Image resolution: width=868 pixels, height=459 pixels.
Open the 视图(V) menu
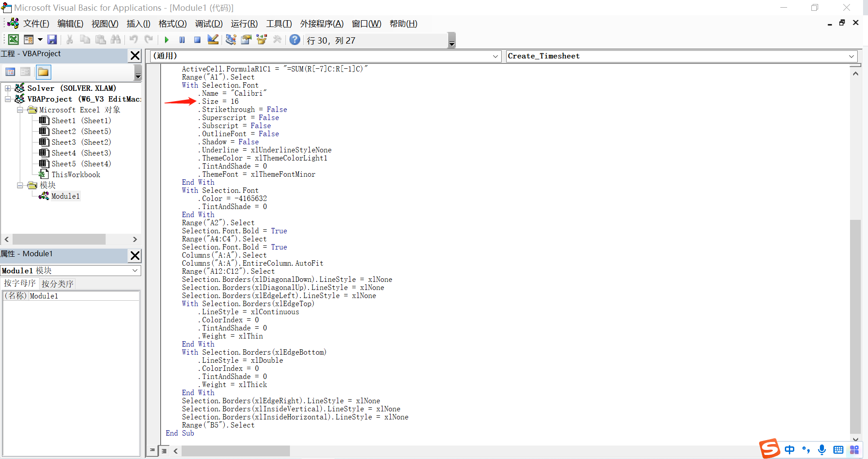(105, 24)
